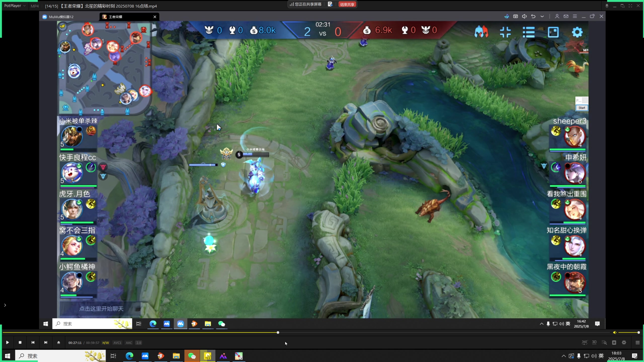Open MuMu emulator hamburger menu
Viewport: 644px width, 362px height.
575,16
